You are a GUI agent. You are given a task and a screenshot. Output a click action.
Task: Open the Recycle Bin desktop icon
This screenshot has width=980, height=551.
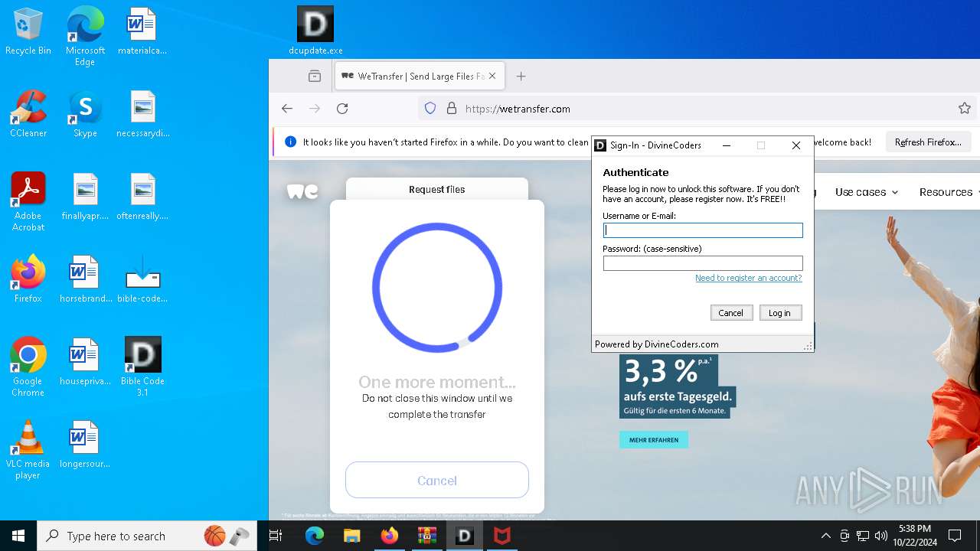point(28,32)
